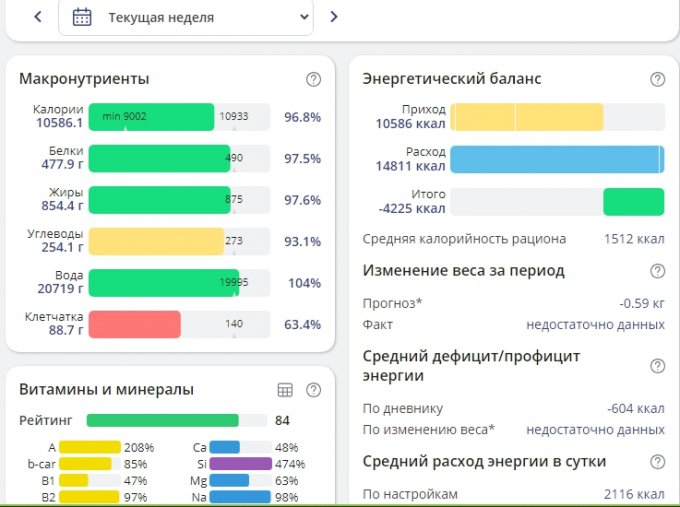Open help for Средний дефицит/профицит энергии
Image resolution: width=680 pixels, height=507 pixels.
click(x=657, y=366)
